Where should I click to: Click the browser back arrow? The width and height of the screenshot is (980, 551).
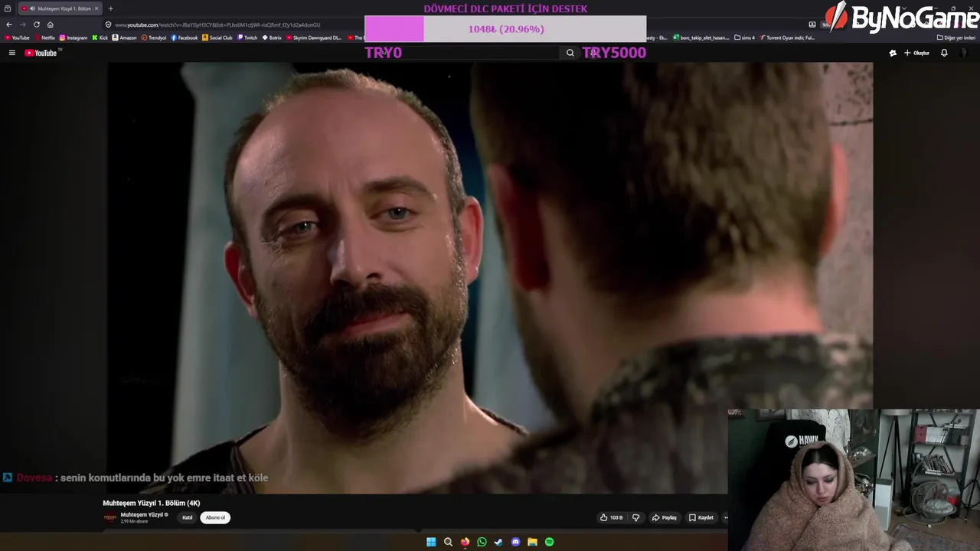(x=9, y=24)
